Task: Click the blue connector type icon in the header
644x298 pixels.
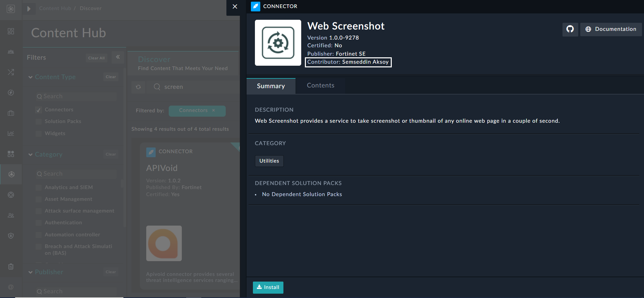Action: 256,6
